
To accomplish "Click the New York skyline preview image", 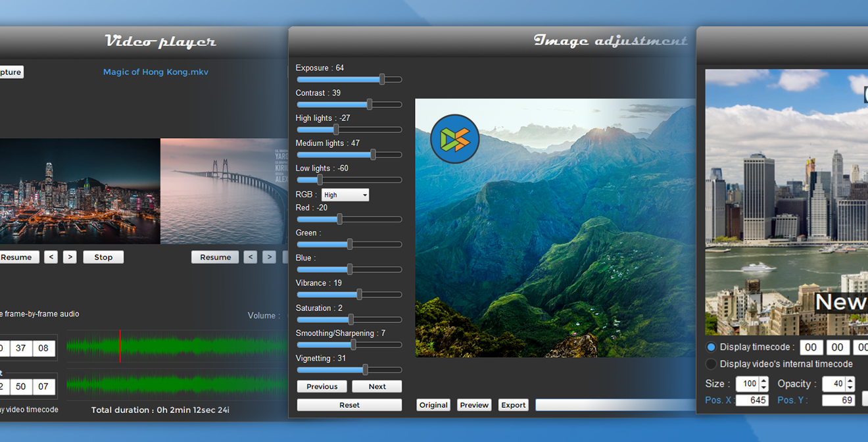I will [786, 202].
